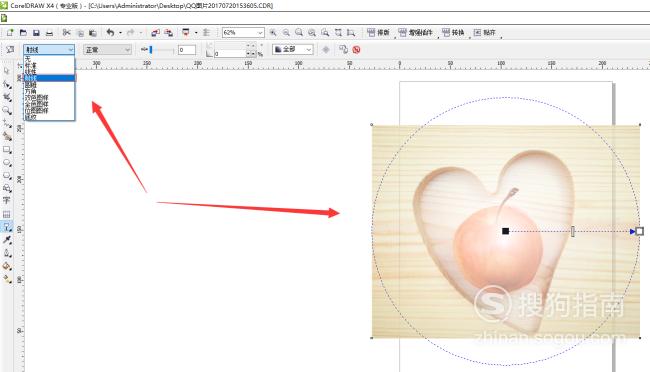Click the Save icon in toolbar

[36, 32]
